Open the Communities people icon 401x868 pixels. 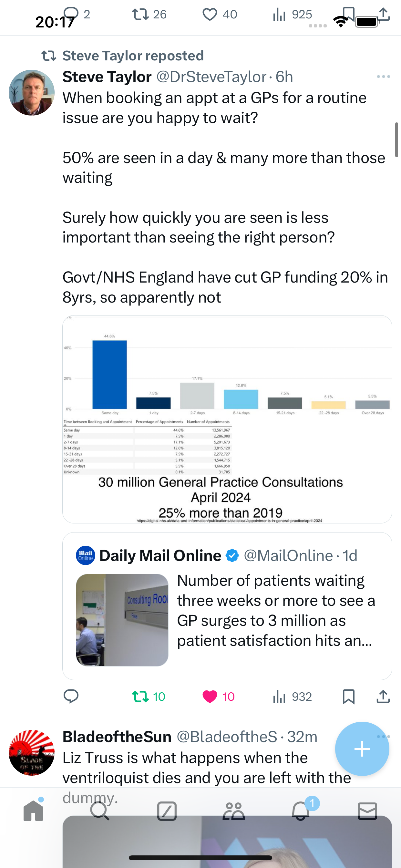coord(233,811)
